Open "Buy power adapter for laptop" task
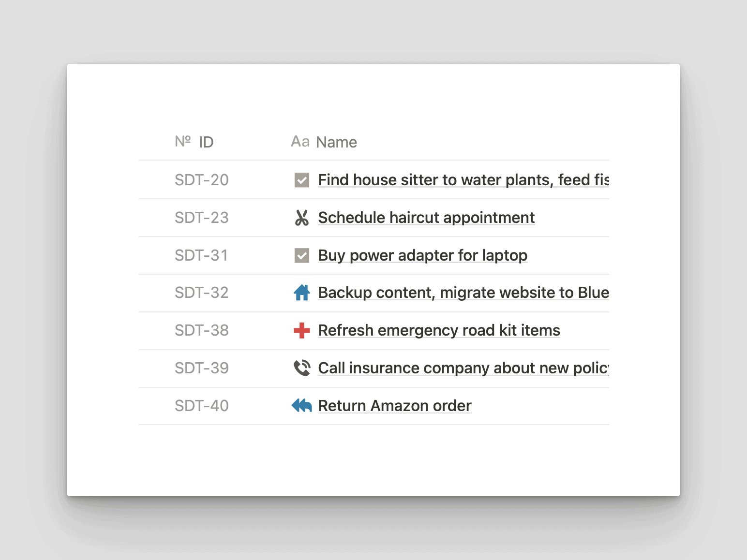The image size is (747, 560). pyautogui.click(x=422, y=255)
